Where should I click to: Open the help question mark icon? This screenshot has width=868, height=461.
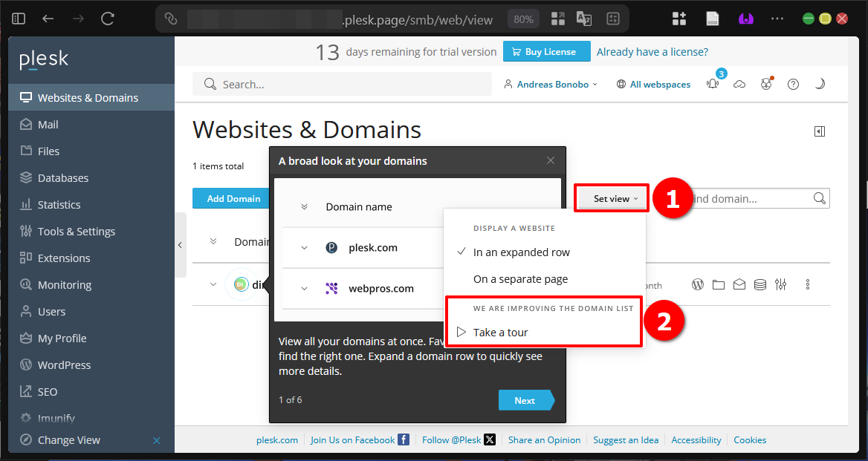(x=793, y=85)
